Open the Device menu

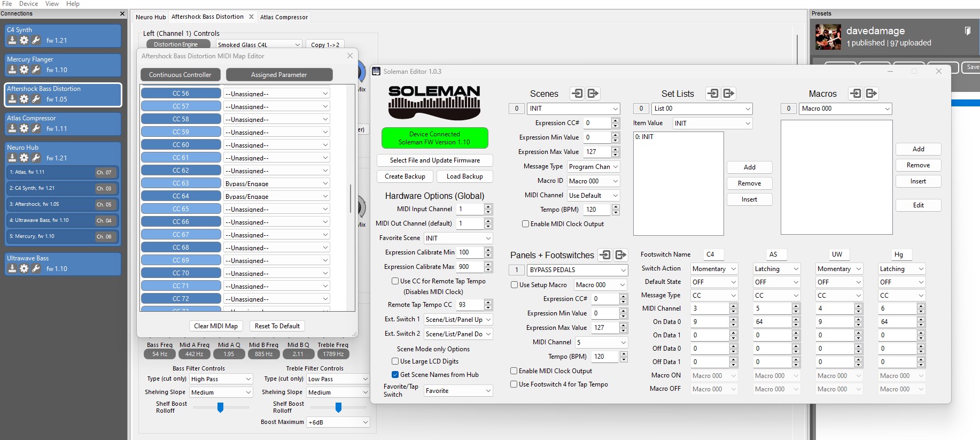coord(28,4)
